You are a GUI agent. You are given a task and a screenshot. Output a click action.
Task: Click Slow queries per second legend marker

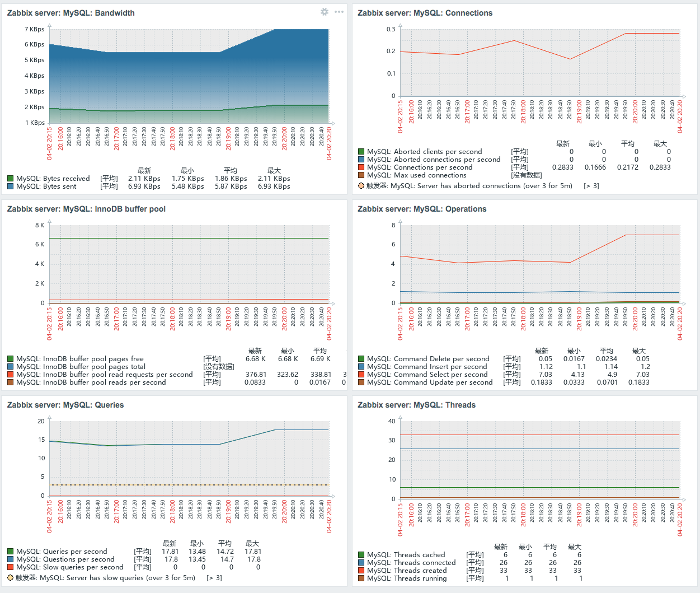(11, 567)
